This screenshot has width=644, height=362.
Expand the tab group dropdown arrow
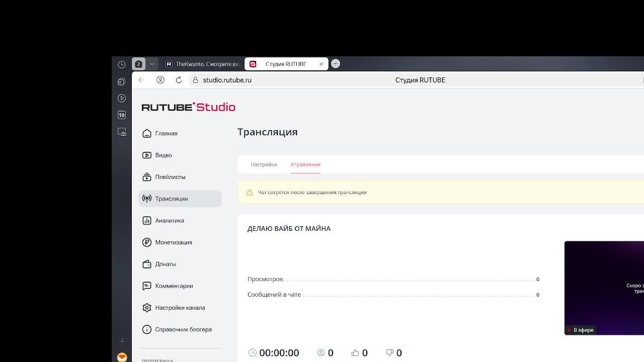point(152,64)
